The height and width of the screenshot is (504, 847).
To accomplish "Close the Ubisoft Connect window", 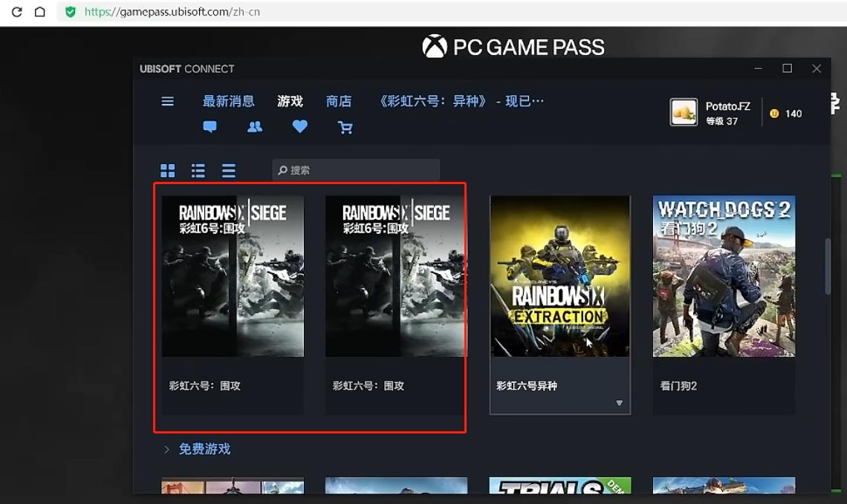I will pos(817,68).
